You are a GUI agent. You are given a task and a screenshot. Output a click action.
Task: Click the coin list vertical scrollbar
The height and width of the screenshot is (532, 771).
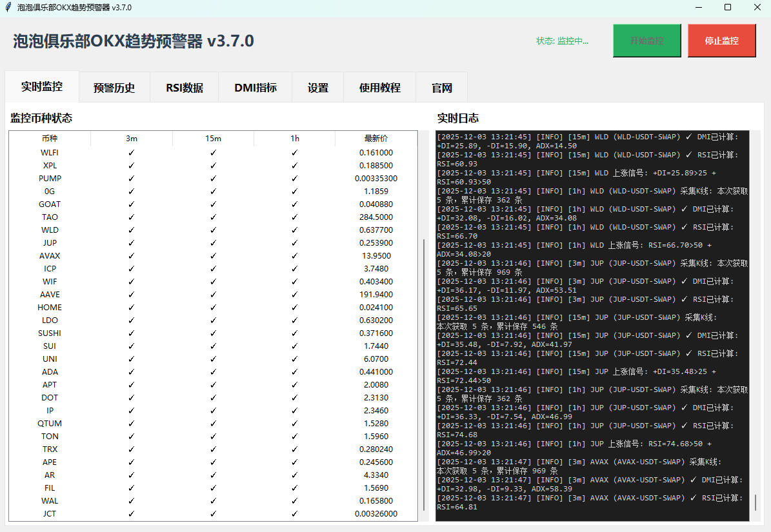point(424,374)
